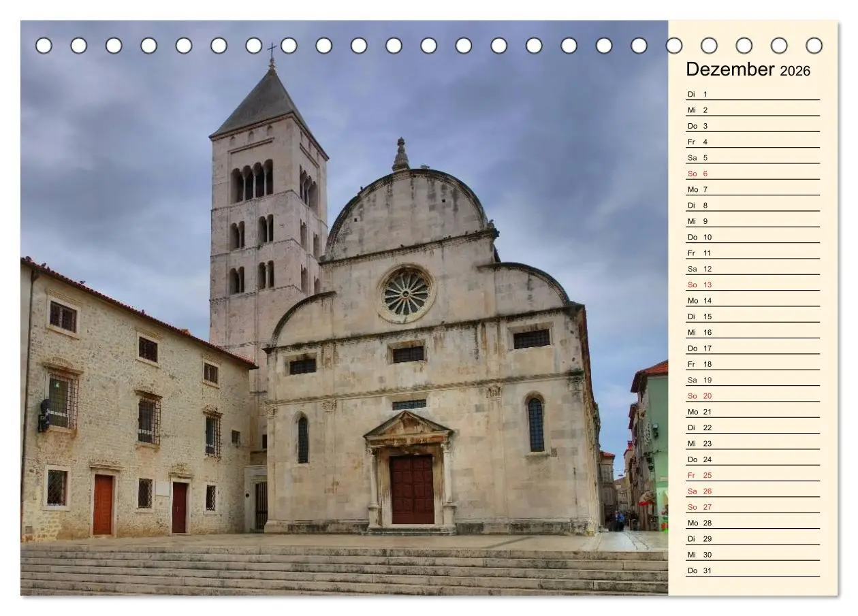Select the red 'So 6' row
This screenshot has width=858, height=616.
click(752, 174)
